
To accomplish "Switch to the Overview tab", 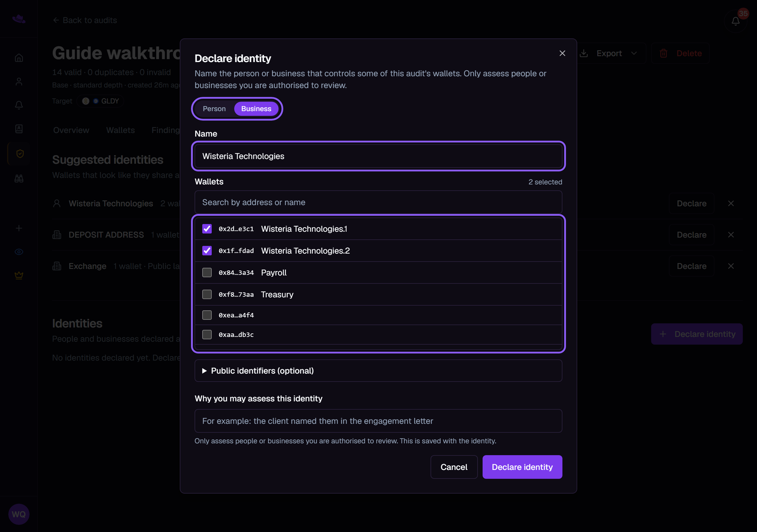I will click(71, 130).
